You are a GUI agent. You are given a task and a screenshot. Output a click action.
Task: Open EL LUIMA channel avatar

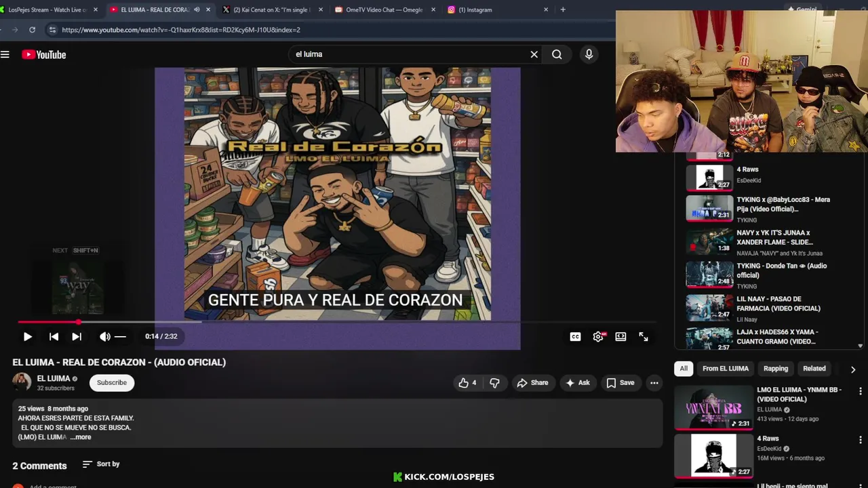pos(22,382)
